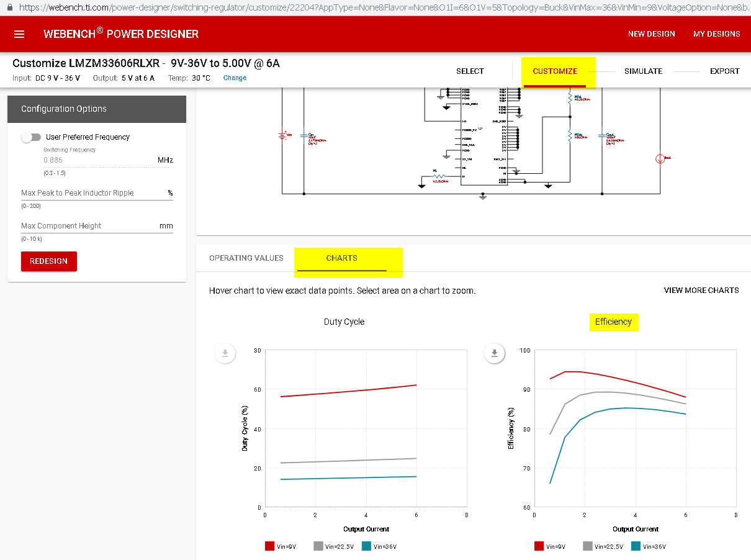Click the Change design inputs link

point(235,78)
